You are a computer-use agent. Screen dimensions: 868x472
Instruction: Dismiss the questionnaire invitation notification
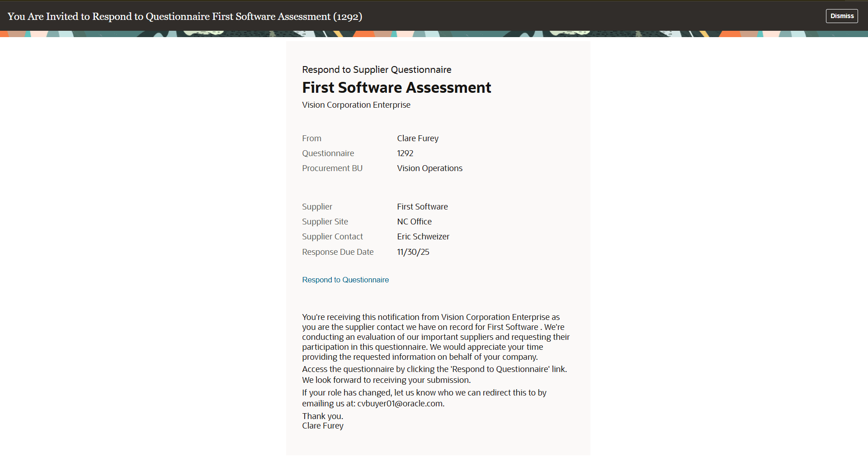point(842,16)
